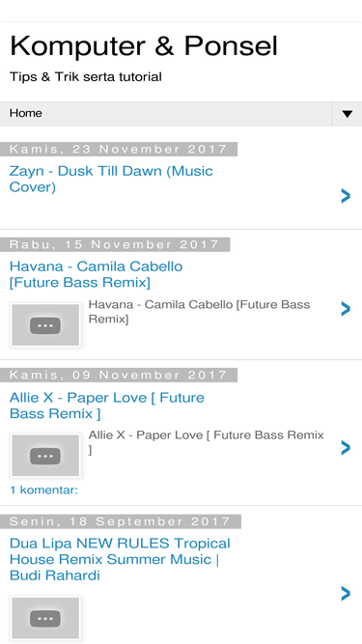362x644 pixels.
Task: Click the Senin, 18 September 2017 date header
Action: click(121, 521)
